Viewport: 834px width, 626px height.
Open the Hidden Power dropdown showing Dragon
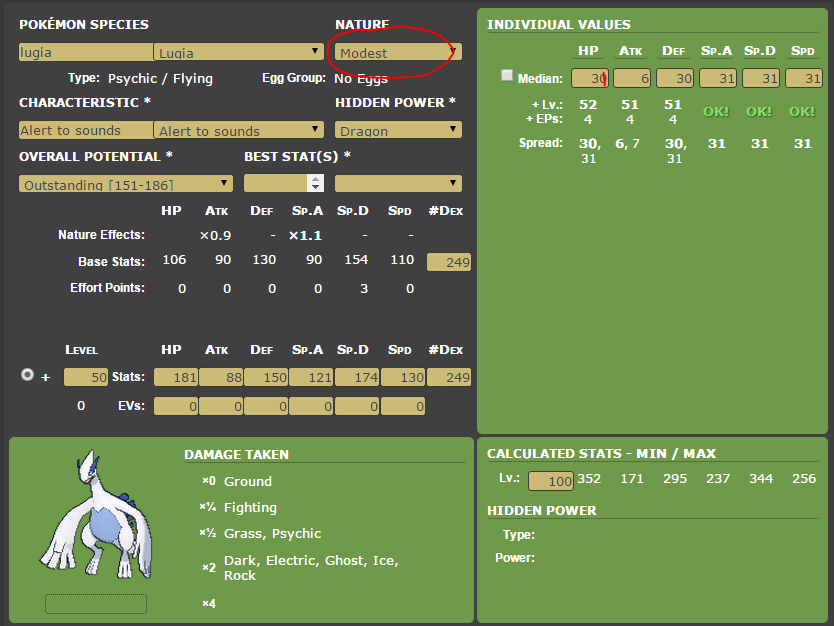(x=398, y=130)
